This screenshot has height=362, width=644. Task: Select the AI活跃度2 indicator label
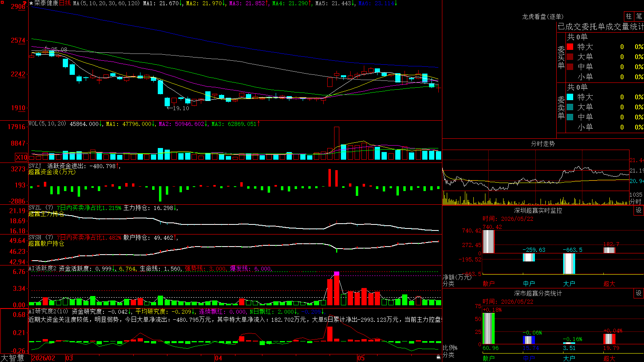(x=43, y=268)
